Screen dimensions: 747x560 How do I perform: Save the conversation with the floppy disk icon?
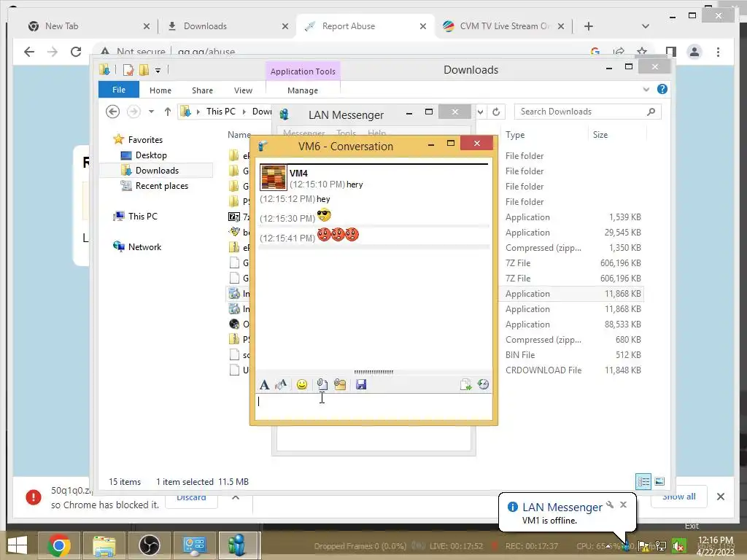(361, 384)
